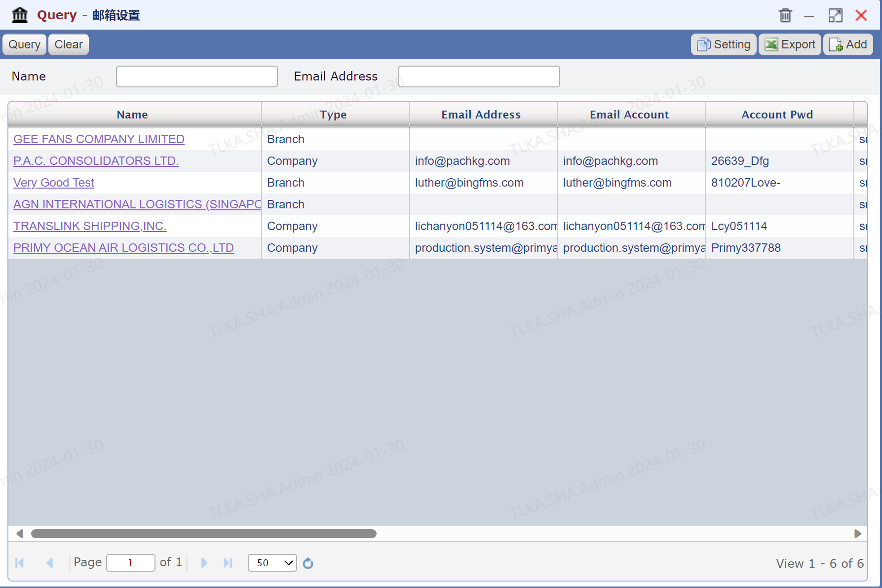Go to last page of results

[228, 563]
